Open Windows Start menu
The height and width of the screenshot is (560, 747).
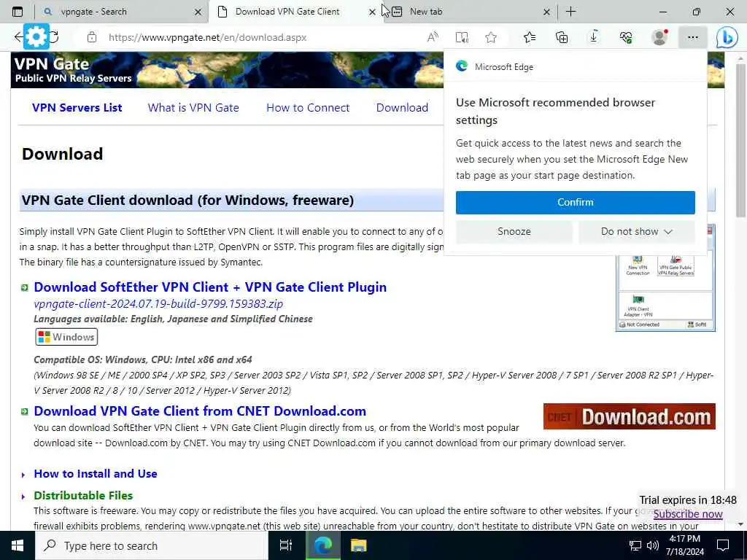18,545
